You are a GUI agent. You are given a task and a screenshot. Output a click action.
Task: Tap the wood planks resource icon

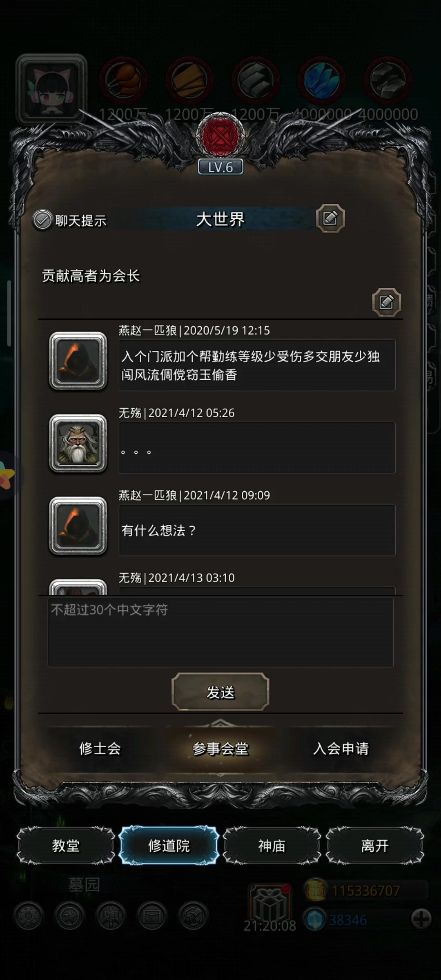point(189,80)
